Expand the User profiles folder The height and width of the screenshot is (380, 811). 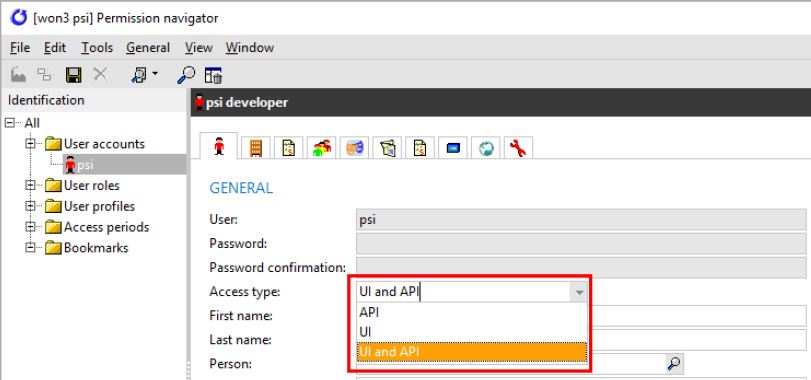31,206
